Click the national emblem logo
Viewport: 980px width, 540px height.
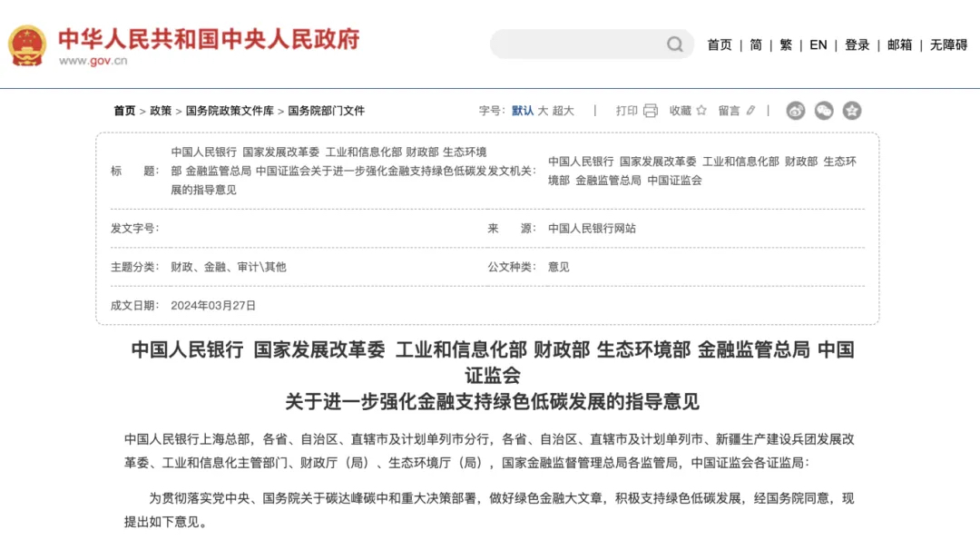(27, 45)
